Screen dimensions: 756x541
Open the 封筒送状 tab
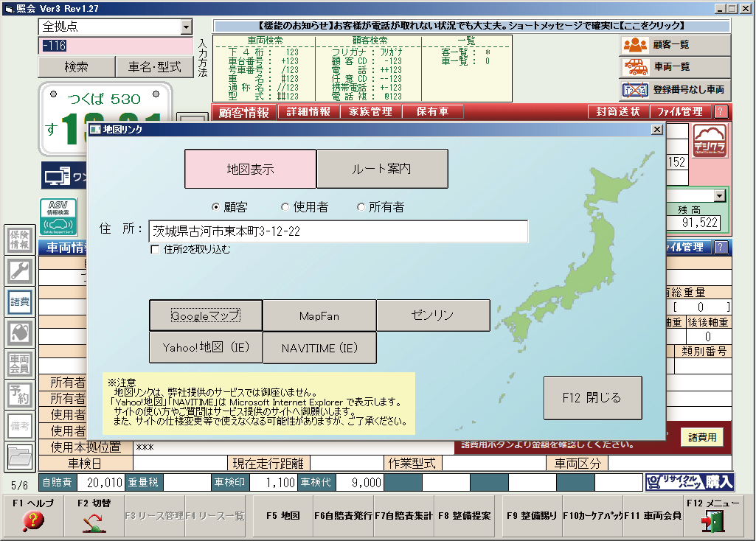click(x=618, y=112)
